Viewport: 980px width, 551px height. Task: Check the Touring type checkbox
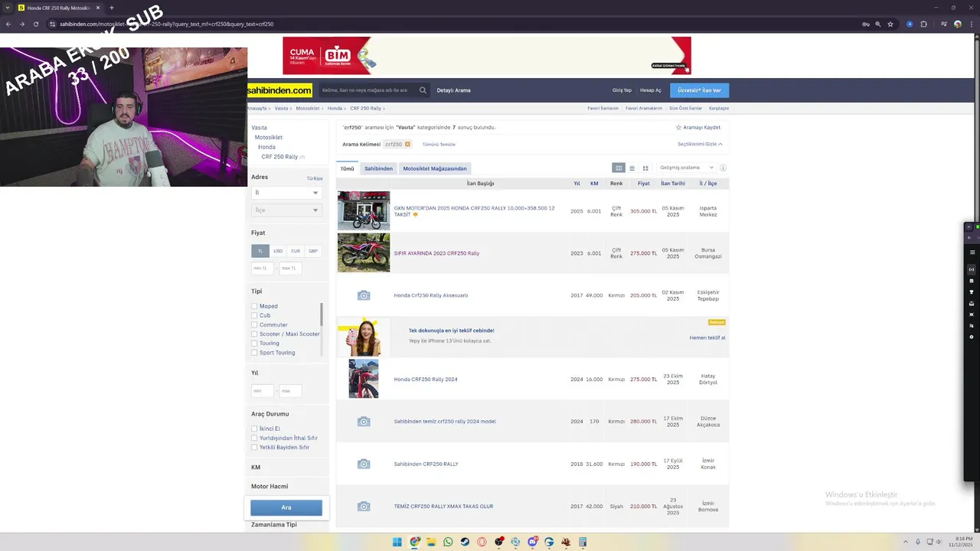[x=254, y=344]
